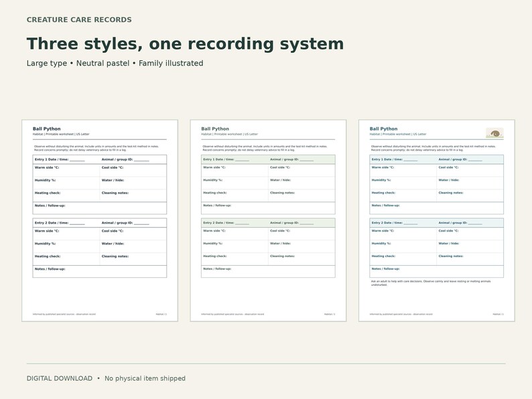Click Entry 1 'Warm side °C' cell, large-type page
This screenshot has height=399, width=532.
pos(66,170)
